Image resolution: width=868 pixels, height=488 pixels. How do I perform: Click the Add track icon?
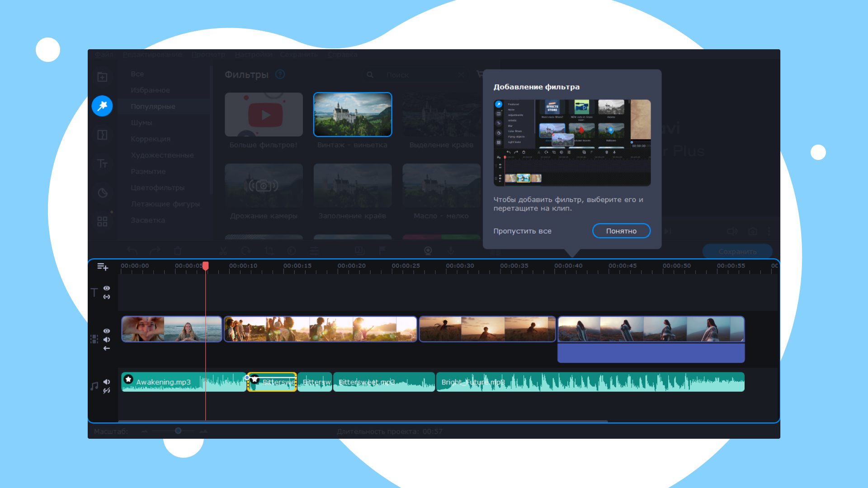click(x=103, y=267)
